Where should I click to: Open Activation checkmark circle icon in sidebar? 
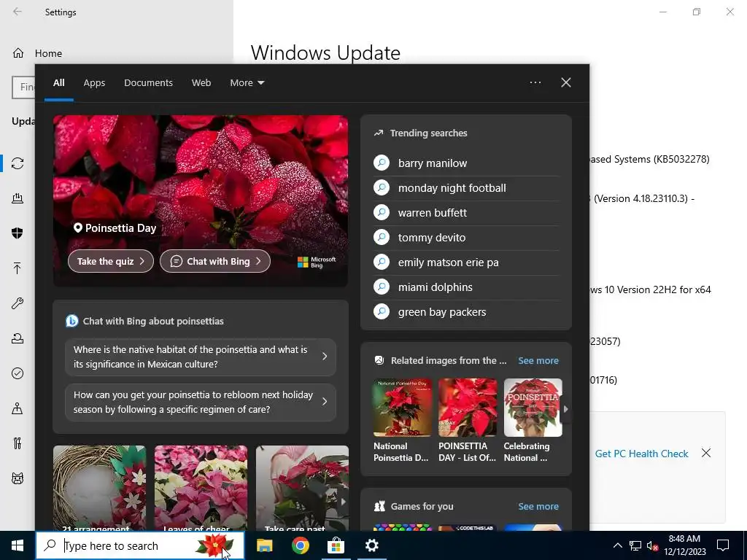18,373
